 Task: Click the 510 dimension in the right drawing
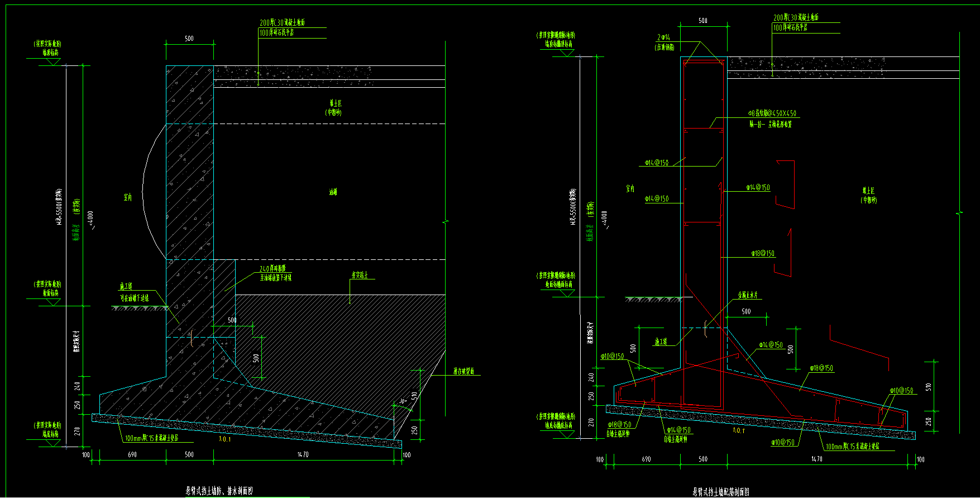click(929, 387)
